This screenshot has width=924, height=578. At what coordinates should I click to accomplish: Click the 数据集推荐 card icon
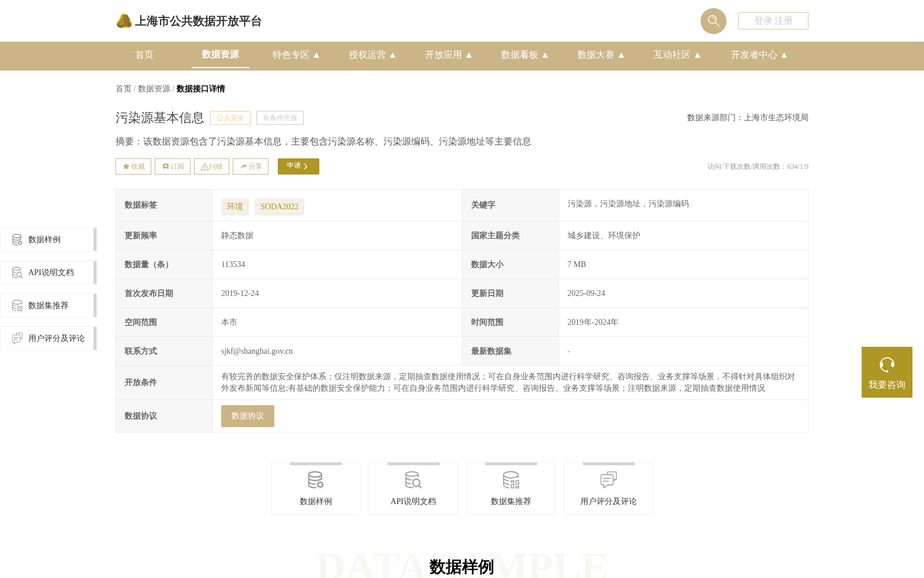click(511, 480)
